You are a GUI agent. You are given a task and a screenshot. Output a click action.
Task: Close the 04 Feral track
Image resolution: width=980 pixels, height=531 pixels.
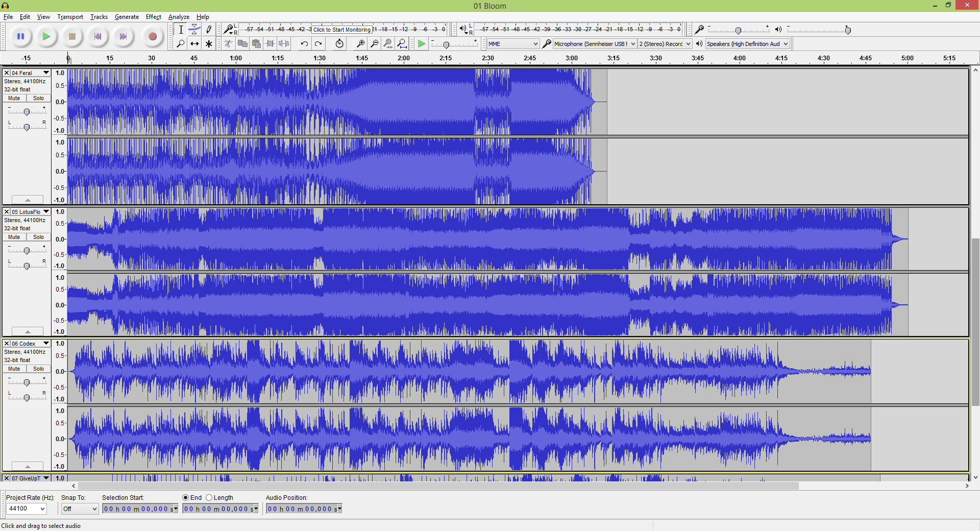point(7,73)
